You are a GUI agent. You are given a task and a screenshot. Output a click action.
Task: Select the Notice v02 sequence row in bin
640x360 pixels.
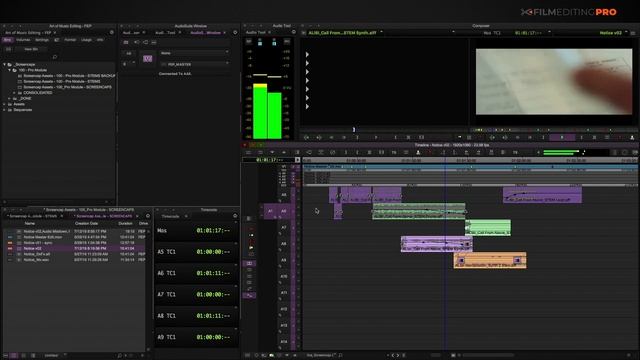pos(74,248)
